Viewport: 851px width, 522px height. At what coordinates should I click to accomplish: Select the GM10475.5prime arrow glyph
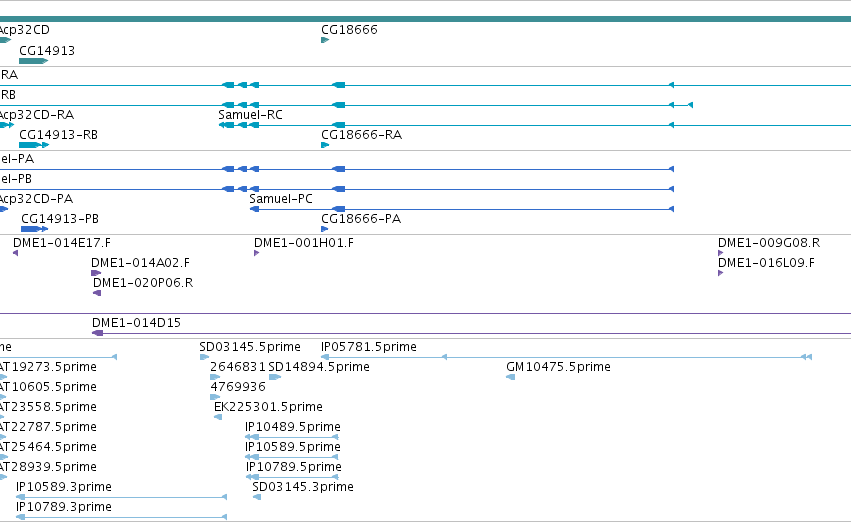pyautogui.click(x=510, y=377)
